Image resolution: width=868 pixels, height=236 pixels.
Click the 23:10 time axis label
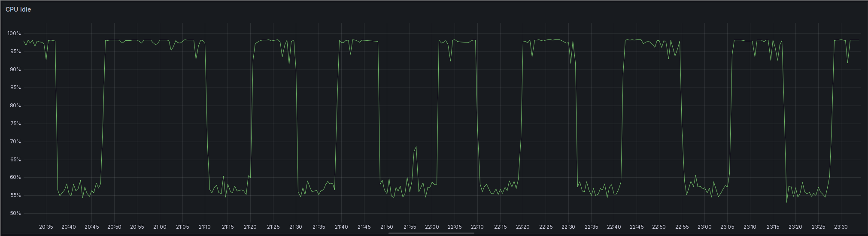750,227
